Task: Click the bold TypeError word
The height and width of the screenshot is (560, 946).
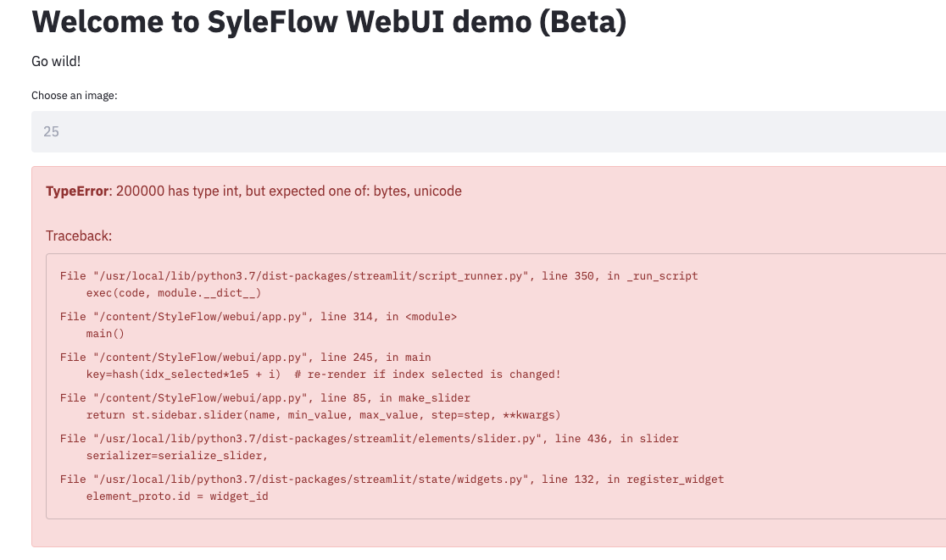Action: point(77,191)
